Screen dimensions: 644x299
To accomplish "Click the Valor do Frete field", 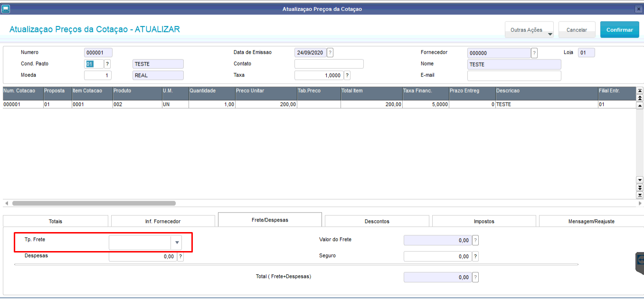I will coord(437,241).
